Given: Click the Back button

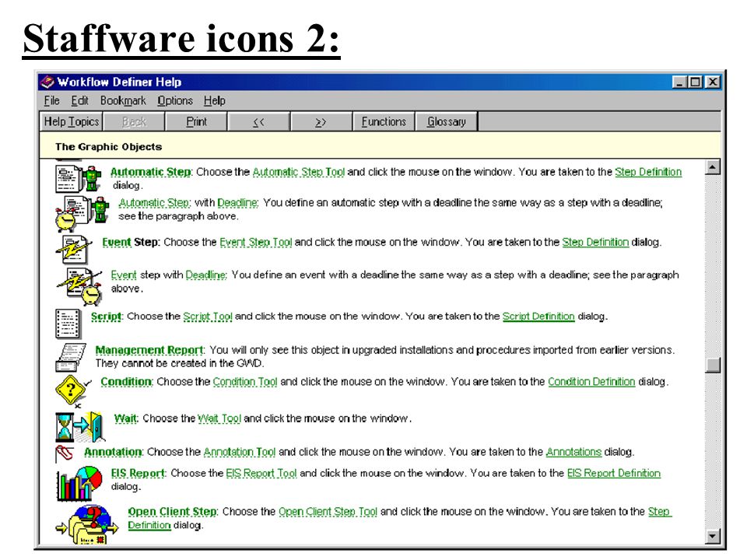Looking at the screenshot, I should coord(134,121).
